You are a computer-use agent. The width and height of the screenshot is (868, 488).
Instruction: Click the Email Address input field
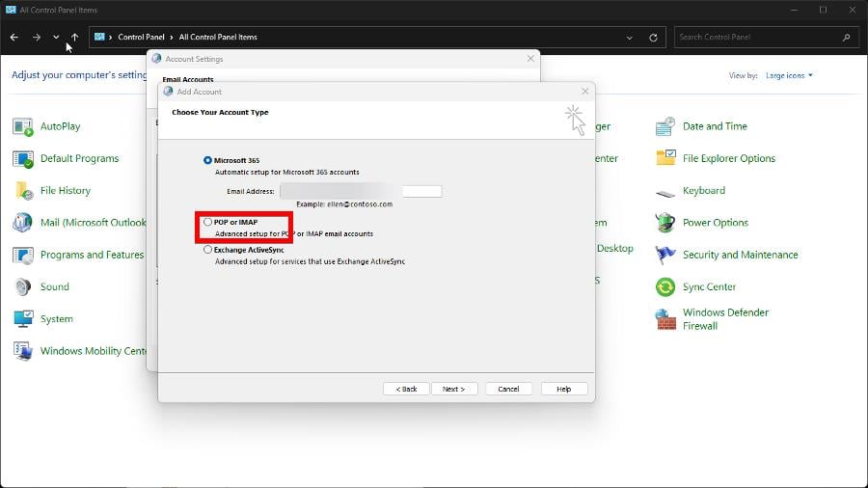[361, 191]
